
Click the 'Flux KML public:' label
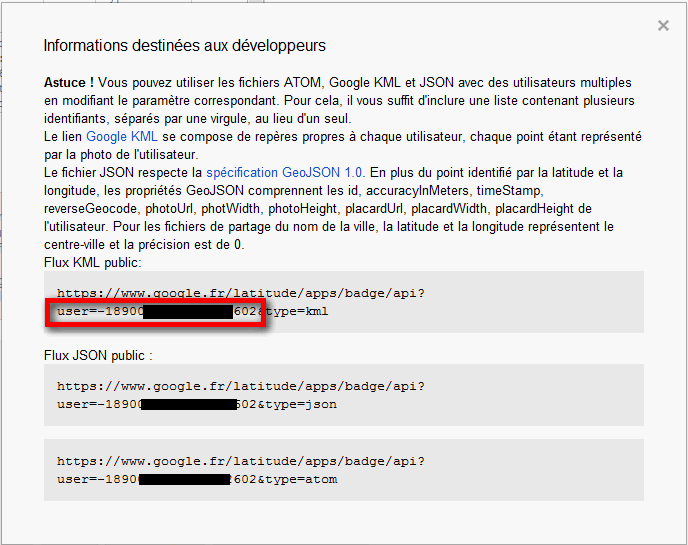[x=93, y=262]
